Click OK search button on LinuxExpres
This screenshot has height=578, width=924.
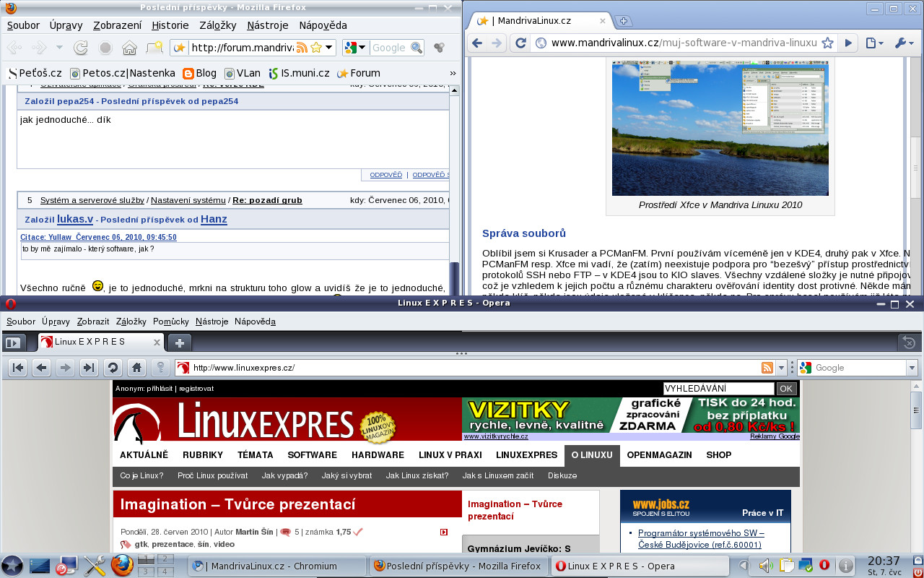coord(786,388)
